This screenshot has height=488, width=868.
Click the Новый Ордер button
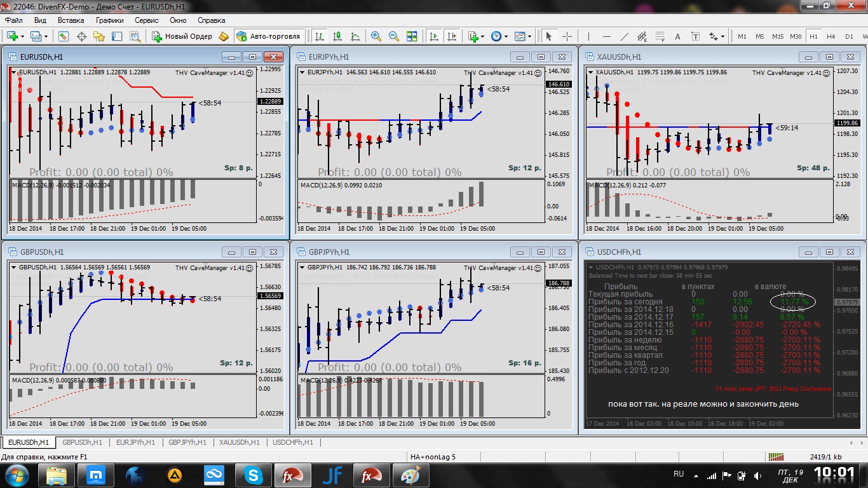point(182,36)
